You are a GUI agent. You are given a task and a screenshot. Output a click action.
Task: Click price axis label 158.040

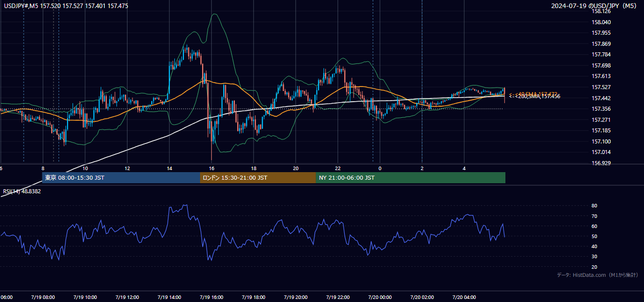point(601,22)
